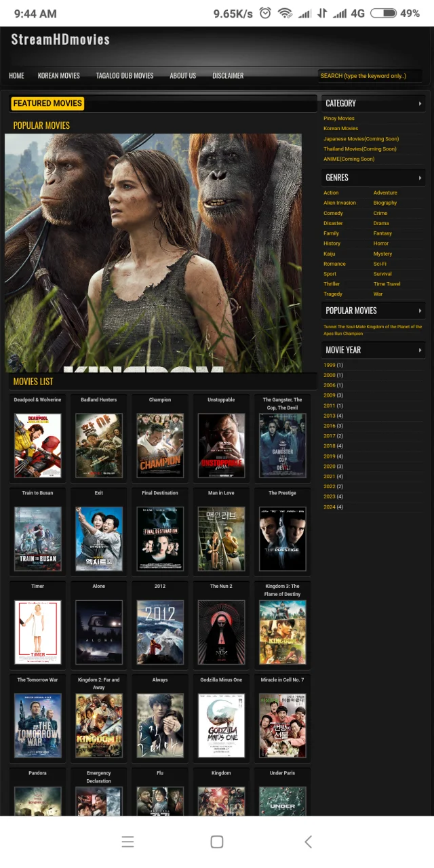Open the Kingdom of the Planet of the Apes banner
434x868 pixels.
[153, 252]
